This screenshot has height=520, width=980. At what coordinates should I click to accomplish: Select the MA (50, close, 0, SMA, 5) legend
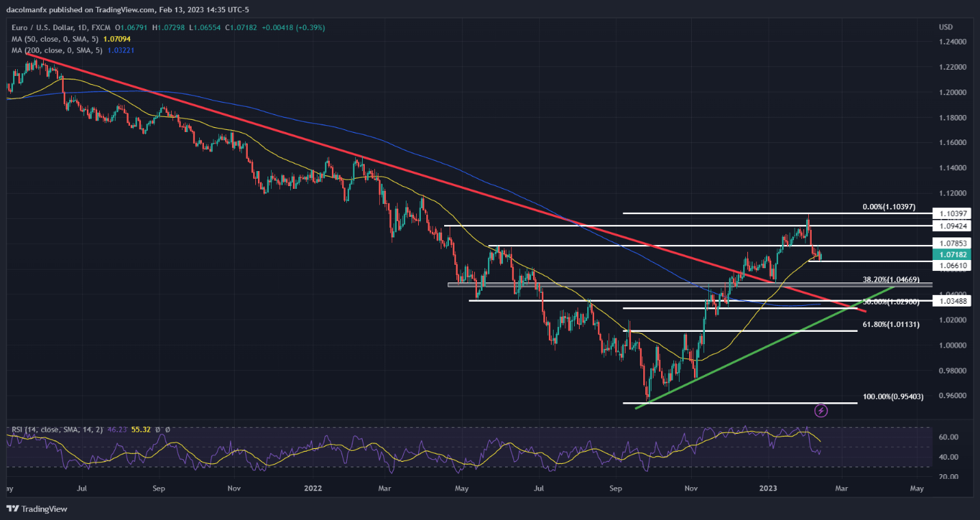(x=57, y=38)
